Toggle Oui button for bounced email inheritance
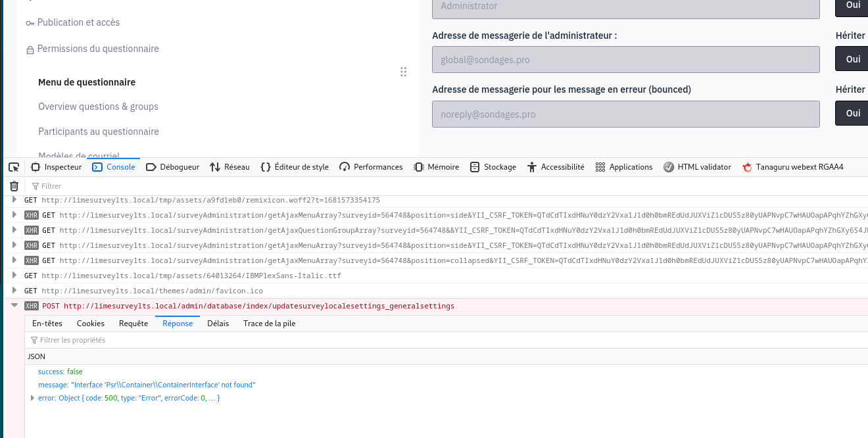868x438 pixels. tap(853, 113)
